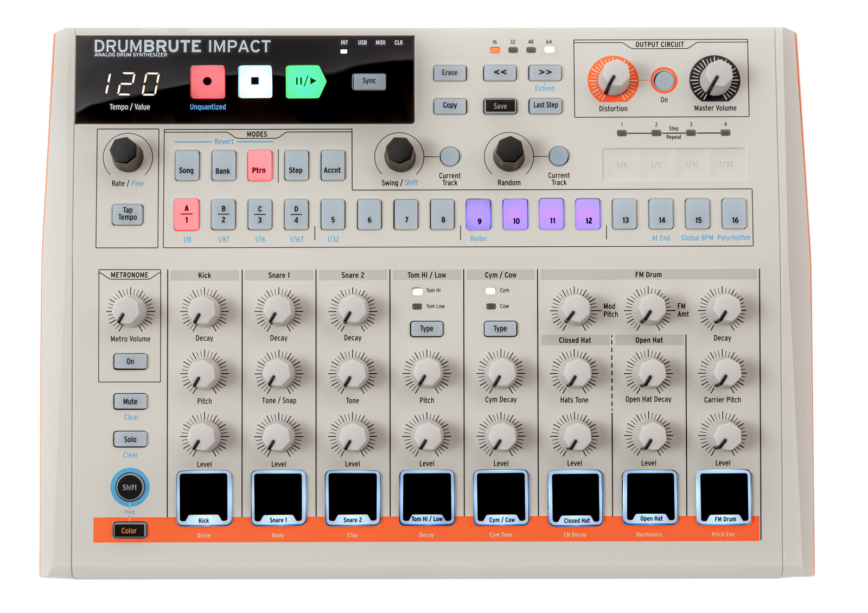Toggle the Distortion On button
Screen dimensions: 868x613
(x=663, y=81)
